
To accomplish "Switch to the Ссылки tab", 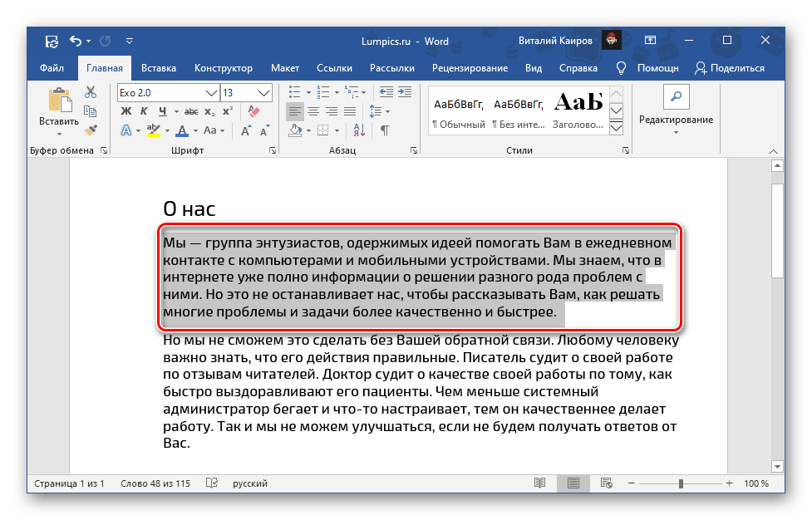I will [335, 68].
